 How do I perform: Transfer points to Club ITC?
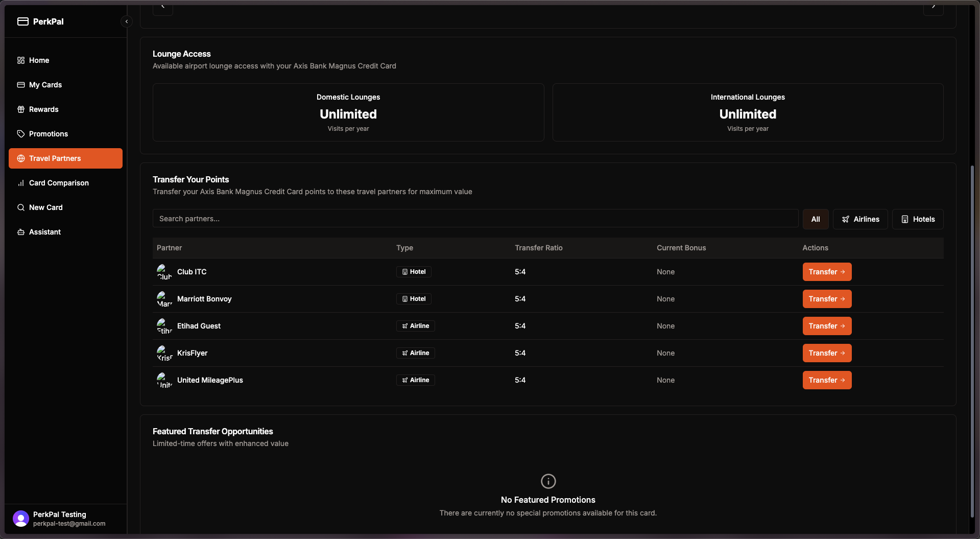(827, 272)
